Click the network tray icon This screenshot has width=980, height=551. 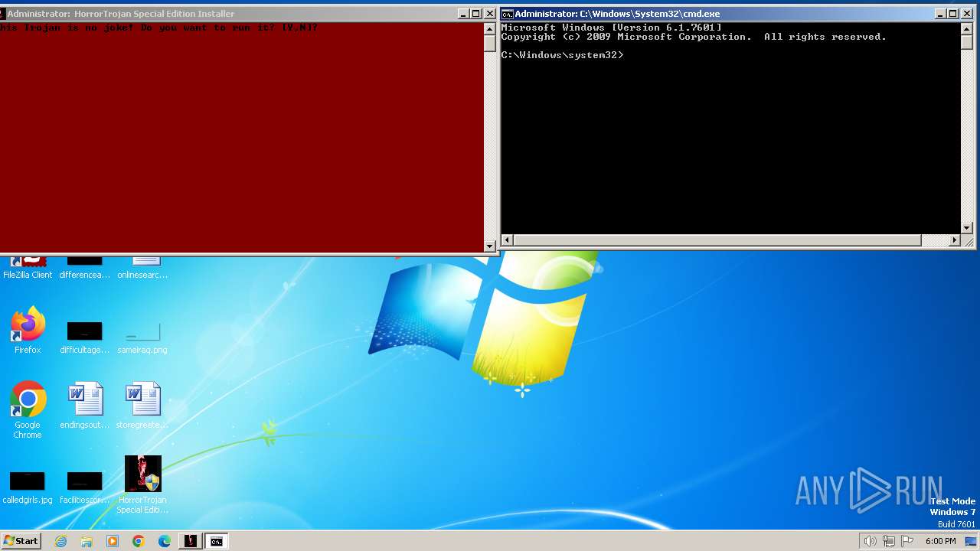click(x=889, y=541)
